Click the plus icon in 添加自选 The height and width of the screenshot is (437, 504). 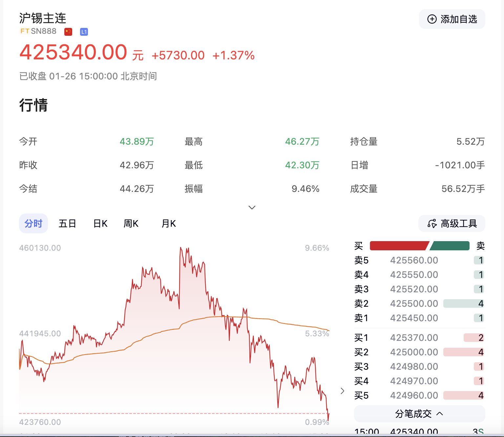click(432, 19)
